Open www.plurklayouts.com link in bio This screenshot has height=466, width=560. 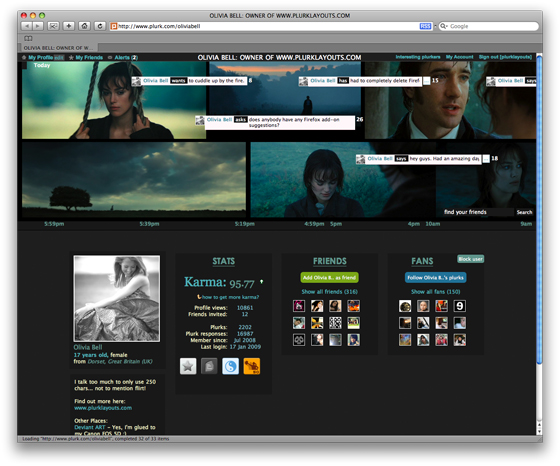click(x=103, y=408)
